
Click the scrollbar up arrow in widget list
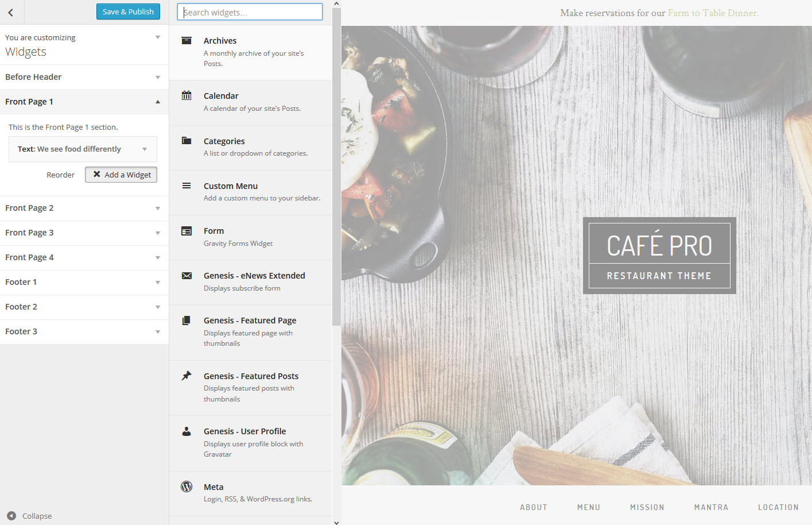coord(336,3)
